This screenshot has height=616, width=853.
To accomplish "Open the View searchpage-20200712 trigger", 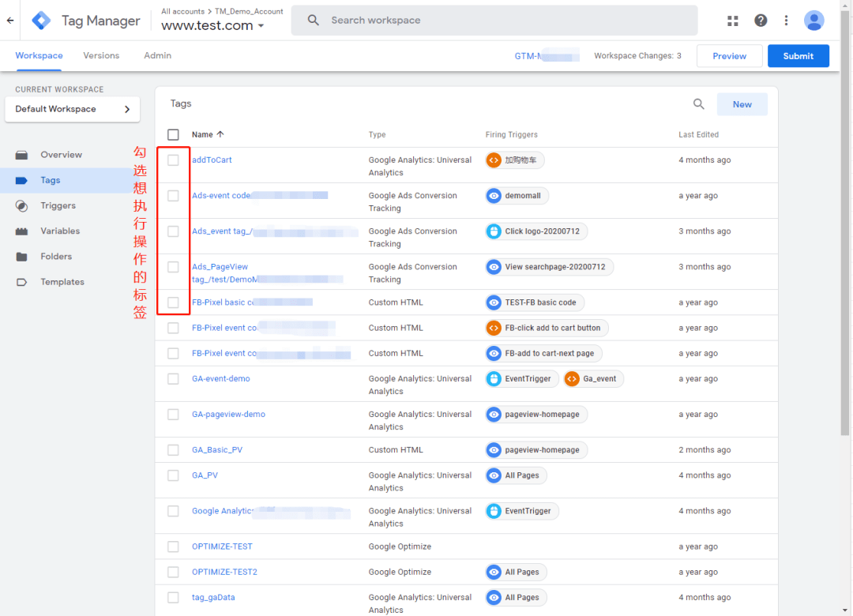I will tap(550, 267).
